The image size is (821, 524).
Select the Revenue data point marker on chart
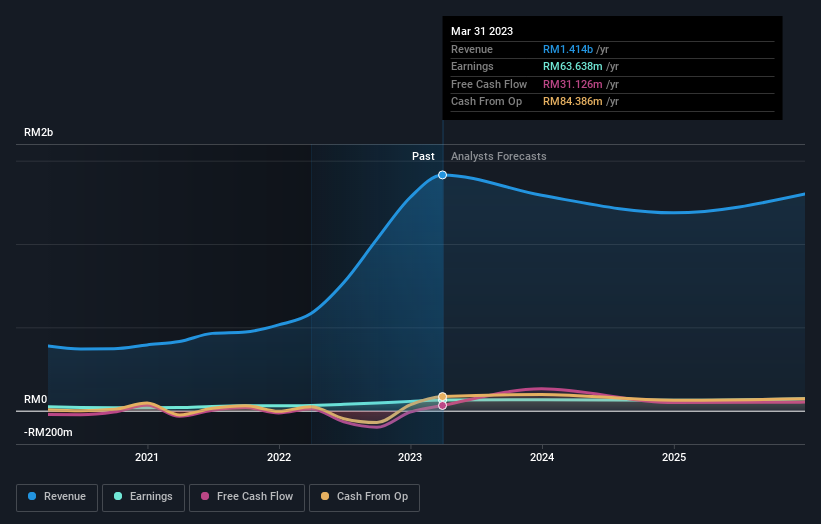click(442, 175)
